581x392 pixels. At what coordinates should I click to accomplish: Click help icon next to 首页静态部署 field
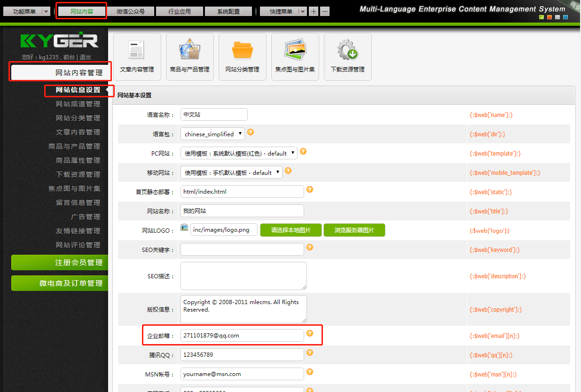[310, 189]
